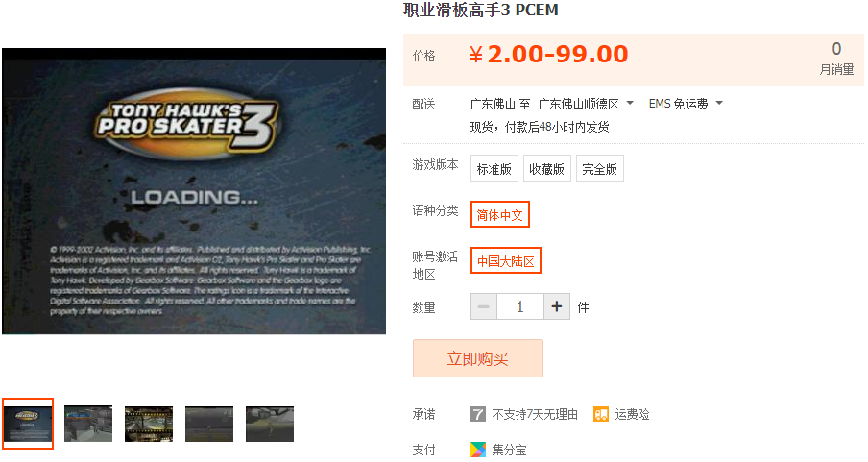Screen dimensions: 868x462
Task: Select the 标准版 game version
Action: (494, 168)
